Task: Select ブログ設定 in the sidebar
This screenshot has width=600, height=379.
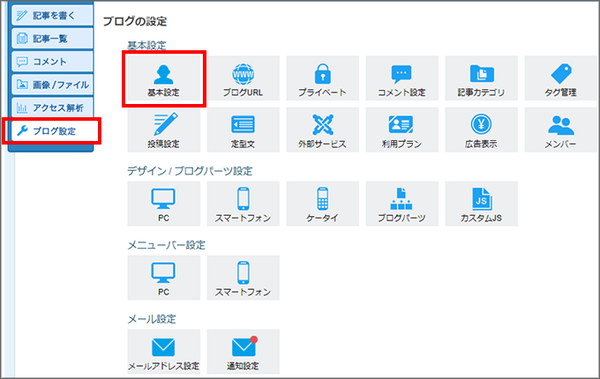Action: tap(52, 131)
